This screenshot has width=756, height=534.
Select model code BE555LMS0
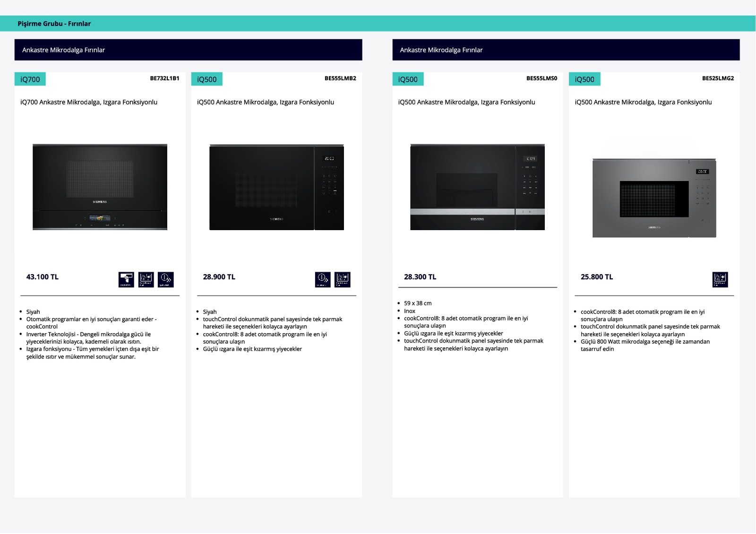542,78
